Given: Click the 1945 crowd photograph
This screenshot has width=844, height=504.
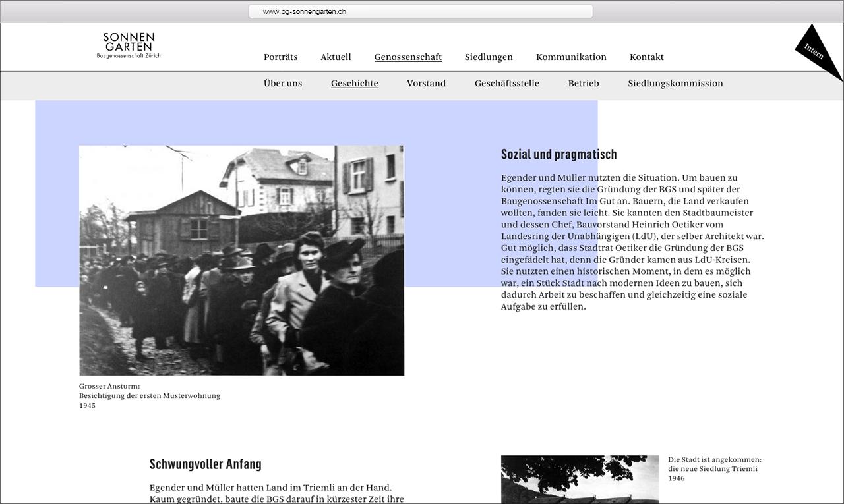Looking at the screenshot, I should pos(241,260).
